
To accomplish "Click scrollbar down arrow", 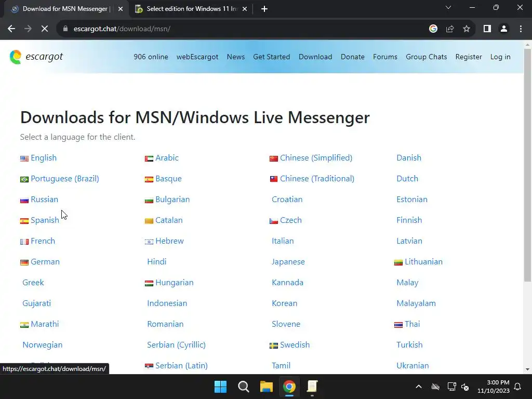I will point(528,369).
